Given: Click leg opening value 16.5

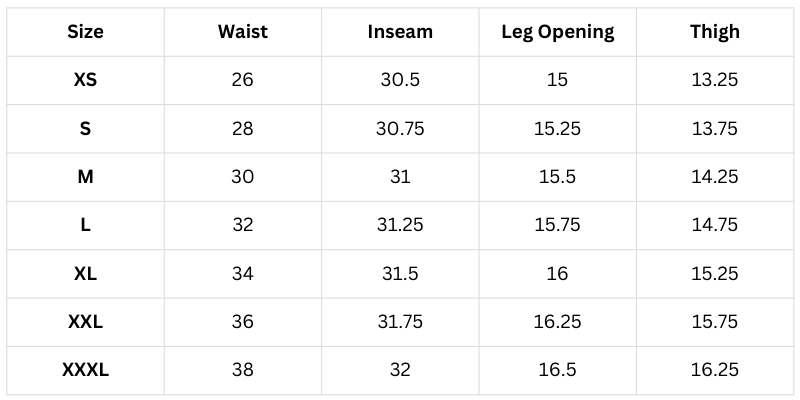Looking at the screenshot, I should 557,370.
